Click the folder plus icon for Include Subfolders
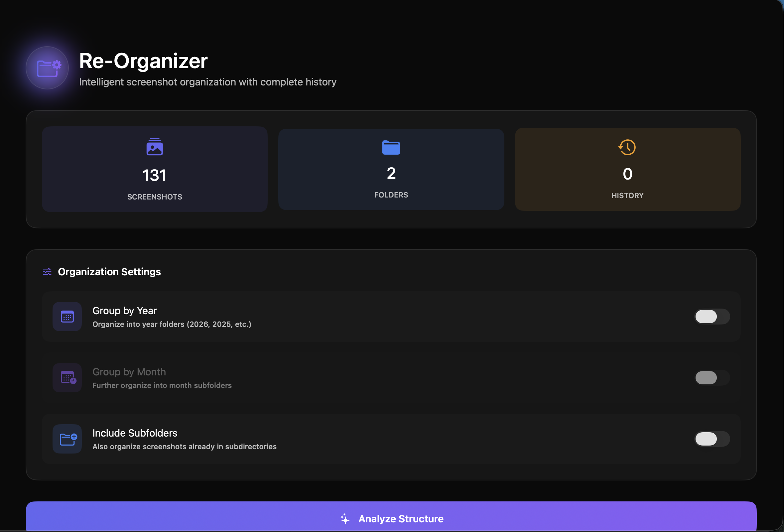The height and width of the screenshot is (532, 784). pyautogui.click(x=67, y=439)
